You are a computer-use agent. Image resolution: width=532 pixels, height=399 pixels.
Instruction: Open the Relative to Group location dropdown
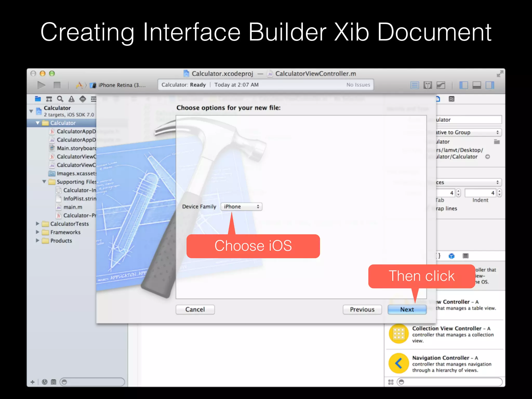point(469,132)
